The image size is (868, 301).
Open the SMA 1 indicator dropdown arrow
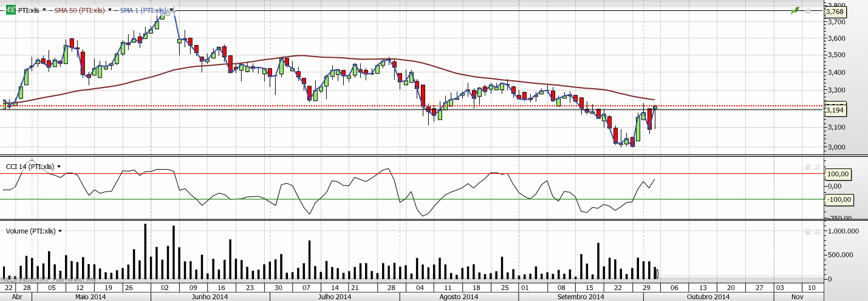172,10
